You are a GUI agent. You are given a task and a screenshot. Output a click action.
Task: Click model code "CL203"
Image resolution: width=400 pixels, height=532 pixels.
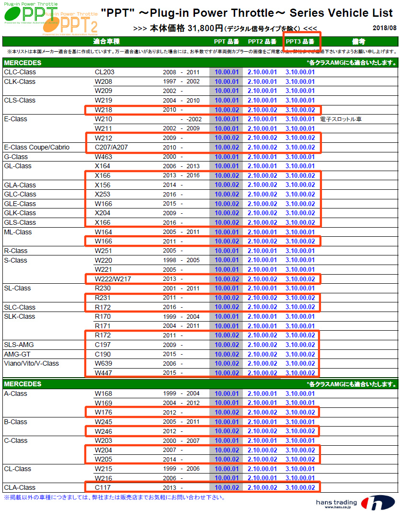104,72
